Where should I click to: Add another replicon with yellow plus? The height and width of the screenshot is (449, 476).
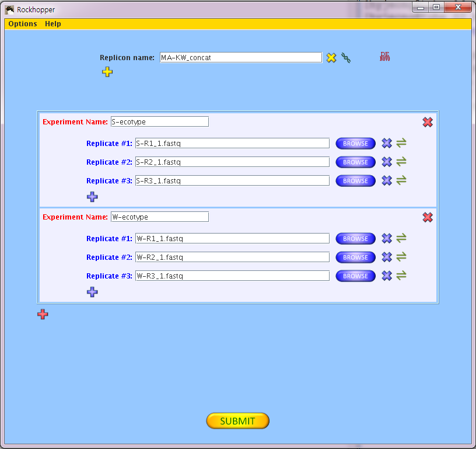tap(107, 72)
